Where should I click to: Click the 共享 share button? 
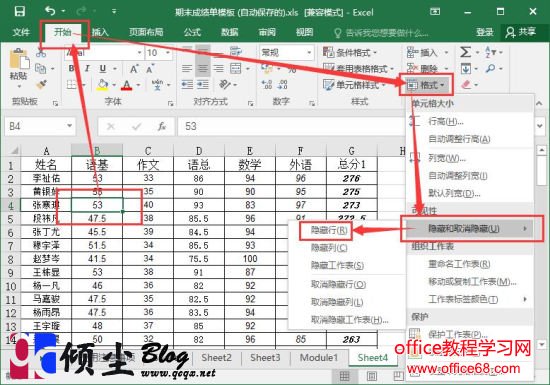(x=521, y=32)
